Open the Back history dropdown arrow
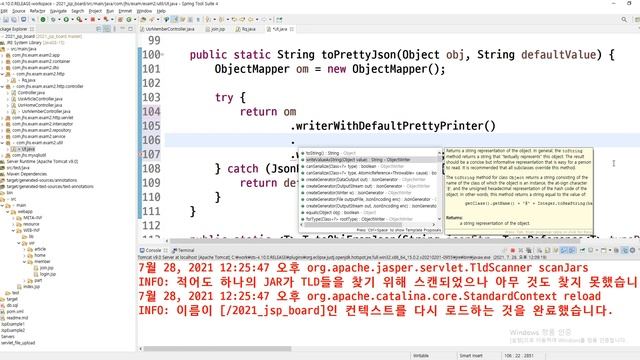Screen dimensions: 640x360 coord(257,20)
